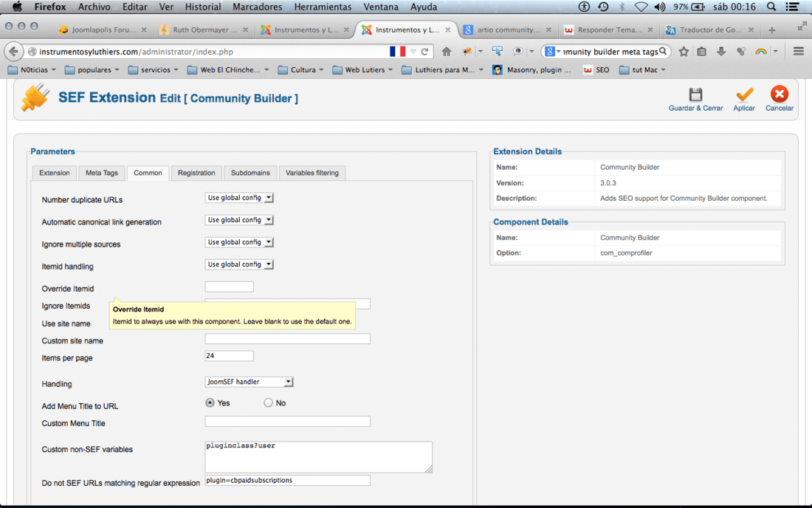Open the Firefox home page icon

click(447, 51)
